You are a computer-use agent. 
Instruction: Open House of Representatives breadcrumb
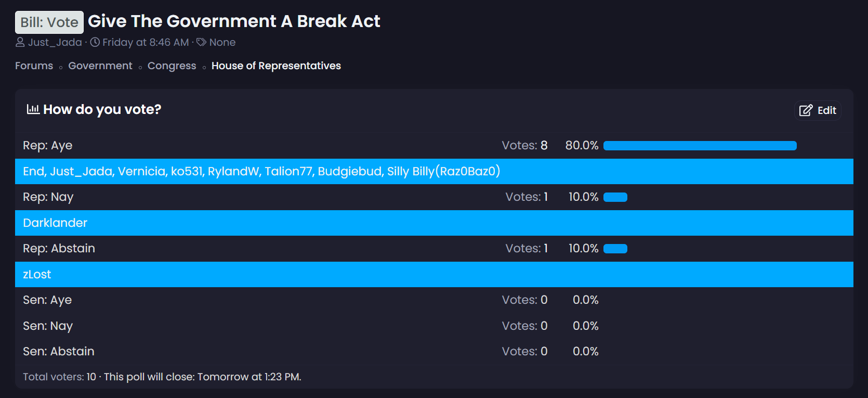[276, 66]
